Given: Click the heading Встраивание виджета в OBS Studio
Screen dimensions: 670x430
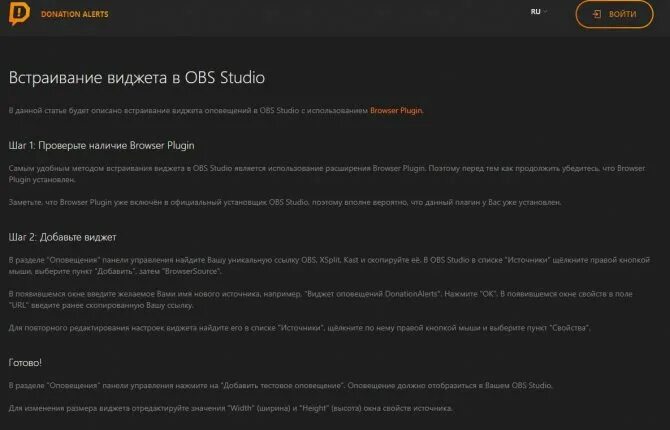Looking at the screenshot, I should [137, 77].
